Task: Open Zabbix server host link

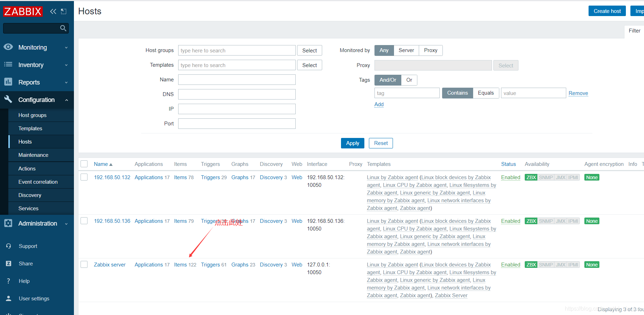Action: [x=109, y=265]
